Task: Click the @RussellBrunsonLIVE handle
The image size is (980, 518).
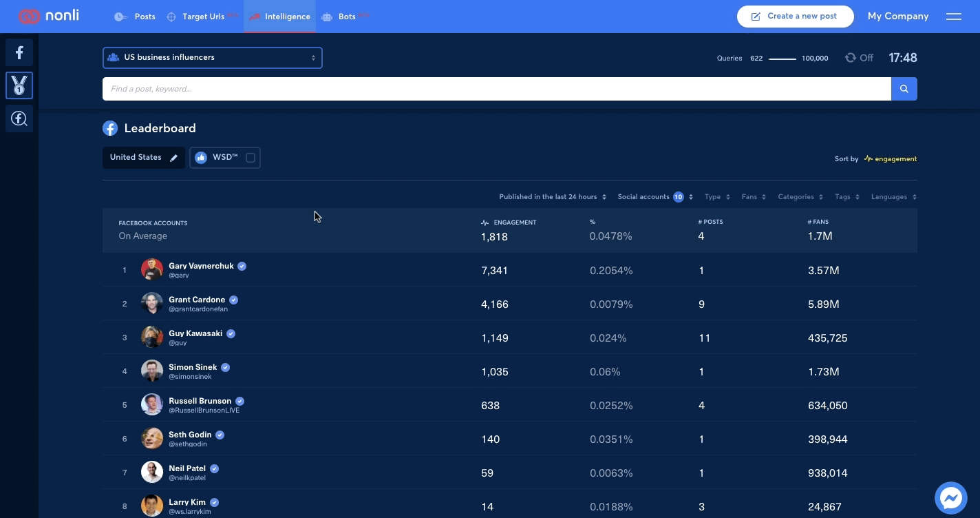Action: coord(204,411)
